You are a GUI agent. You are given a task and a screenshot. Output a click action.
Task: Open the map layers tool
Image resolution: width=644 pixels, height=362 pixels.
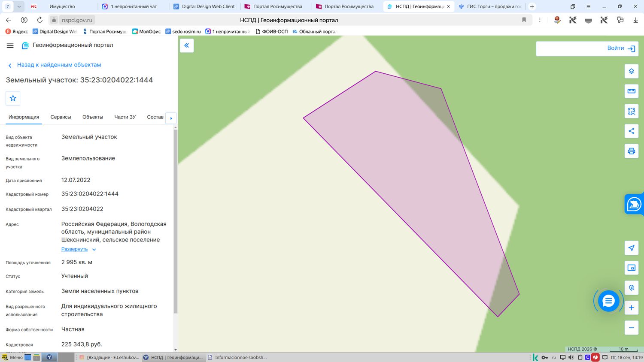point(631,71)
